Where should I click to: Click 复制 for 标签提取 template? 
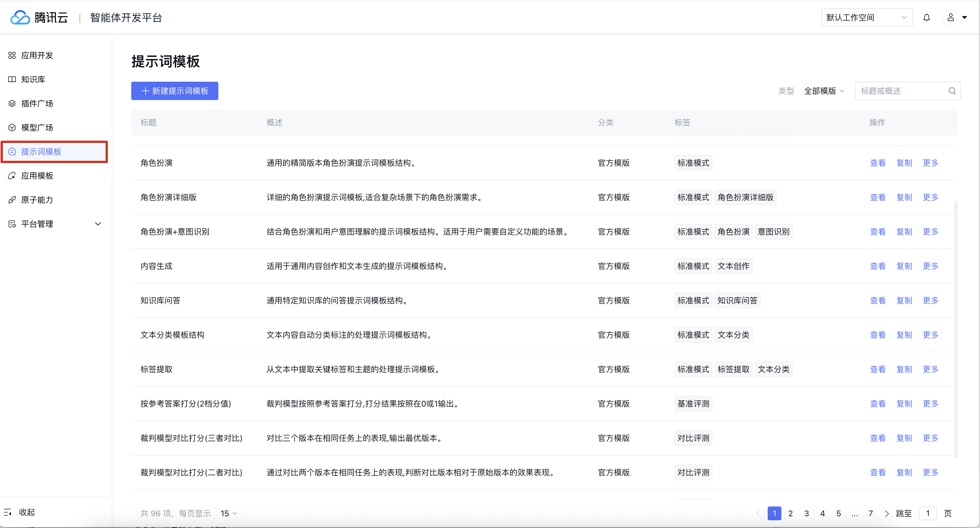[904, 369]
